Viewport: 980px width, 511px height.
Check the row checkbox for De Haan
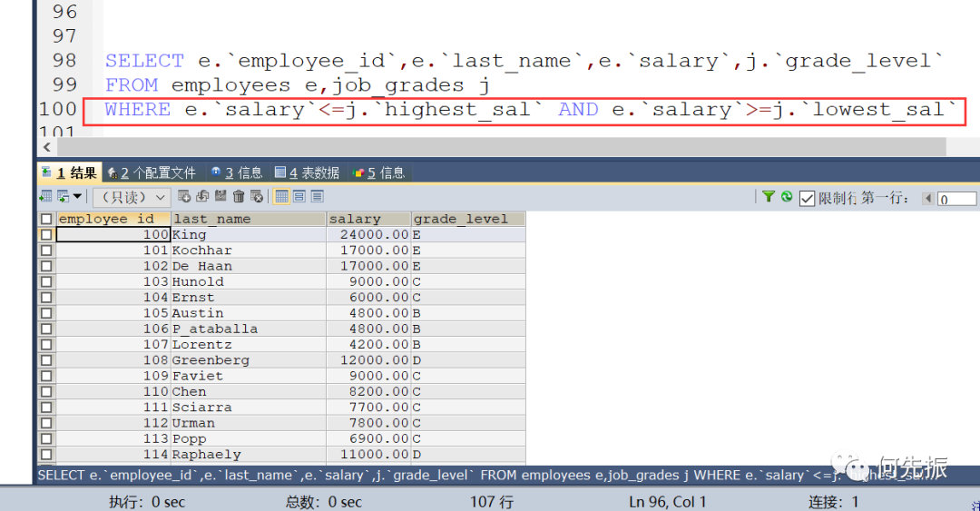click(x=46, y=266)
